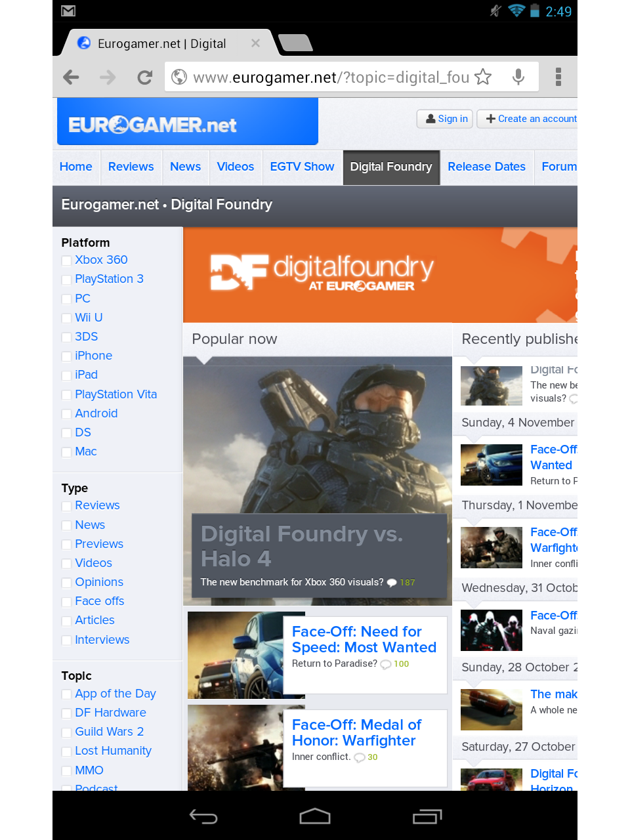Screen dimensions: 630x840
Task: Open the Videos navigation tab
Action: 236,167
